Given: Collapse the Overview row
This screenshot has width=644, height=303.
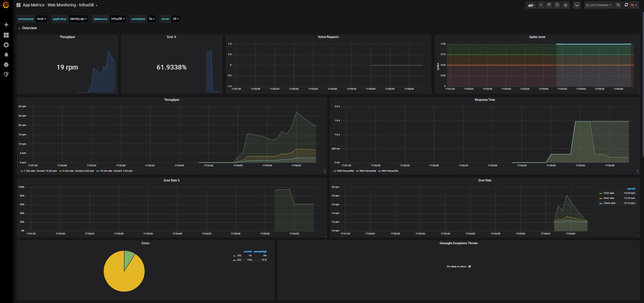Looking at the screenshot, I should click(28, 28).
